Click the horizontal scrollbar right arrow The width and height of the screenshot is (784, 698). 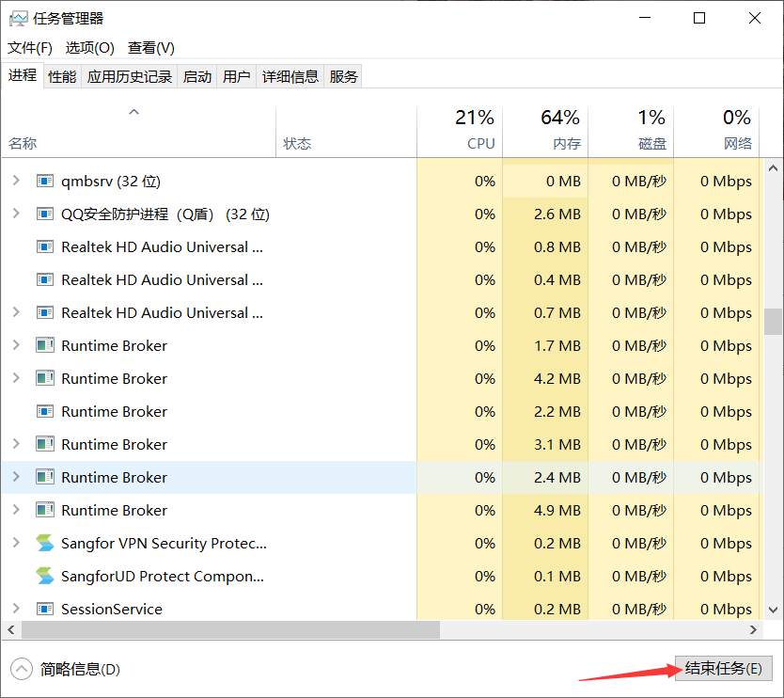point(753,629)
